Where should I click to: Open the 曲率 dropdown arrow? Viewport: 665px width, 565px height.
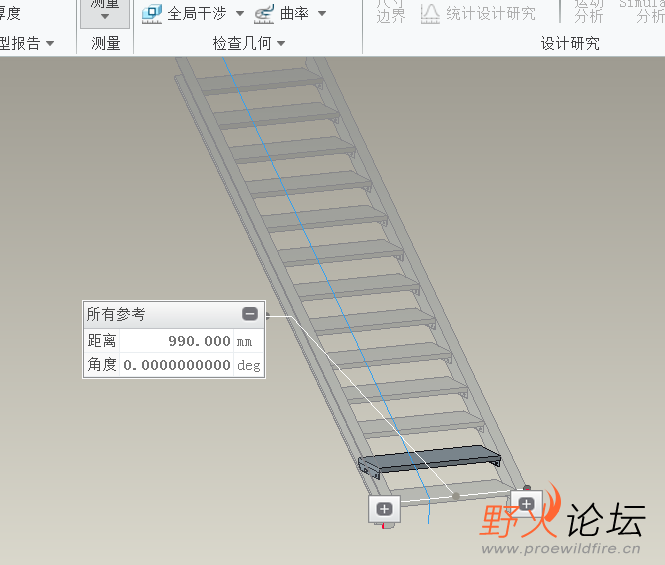[322, 14]
